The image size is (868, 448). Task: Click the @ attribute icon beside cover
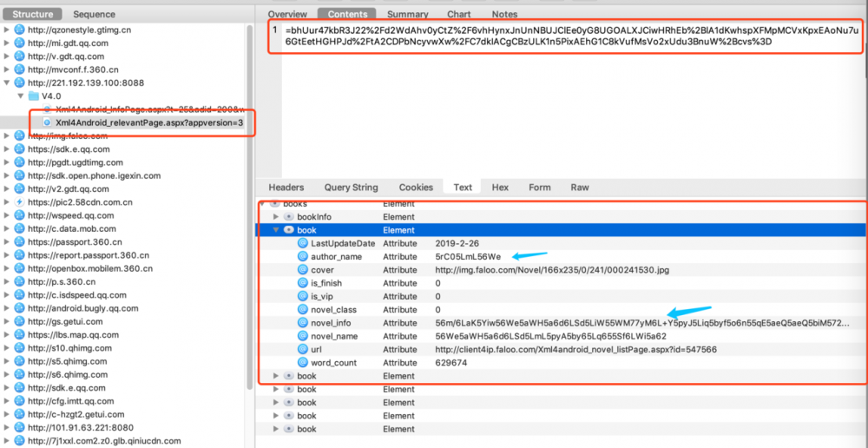(302, 270)
